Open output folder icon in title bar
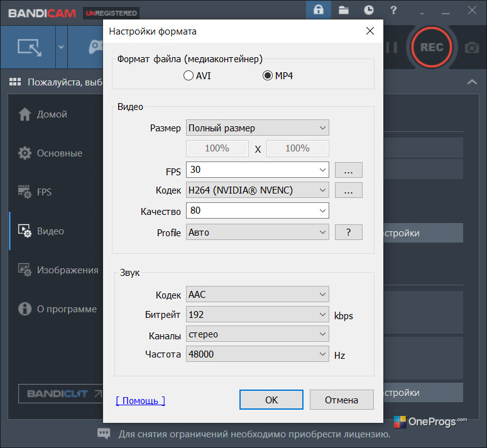This screenshot has width=487, height=448. point(344,10)
